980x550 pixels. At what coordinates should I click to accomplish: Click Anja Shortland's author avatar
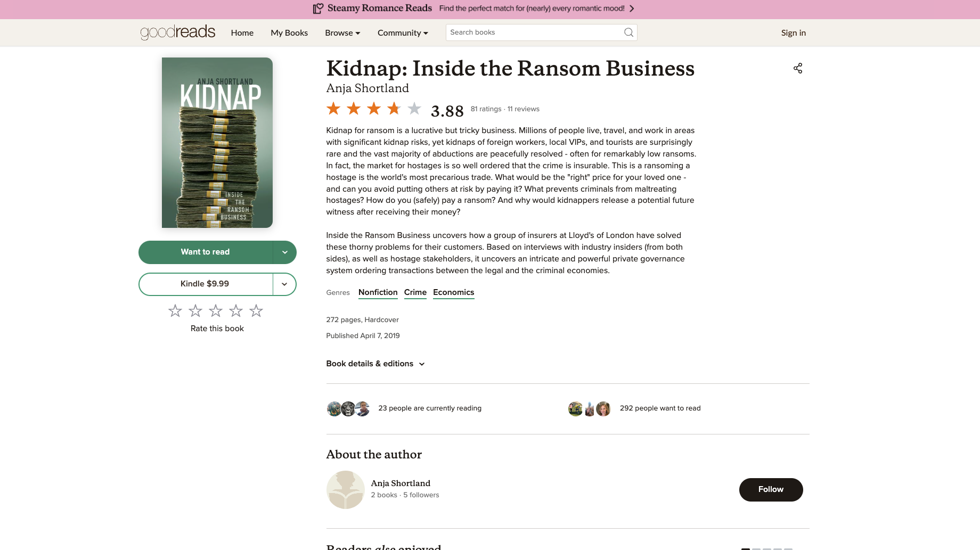[x=345, y=489]
